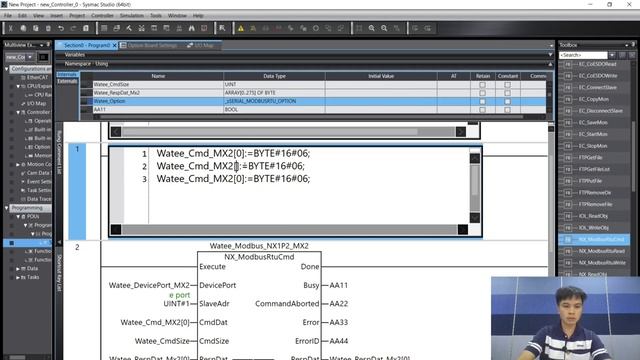Click the FTPGetFile function block icon
This screenshot has height=360, width=640.
568,158
